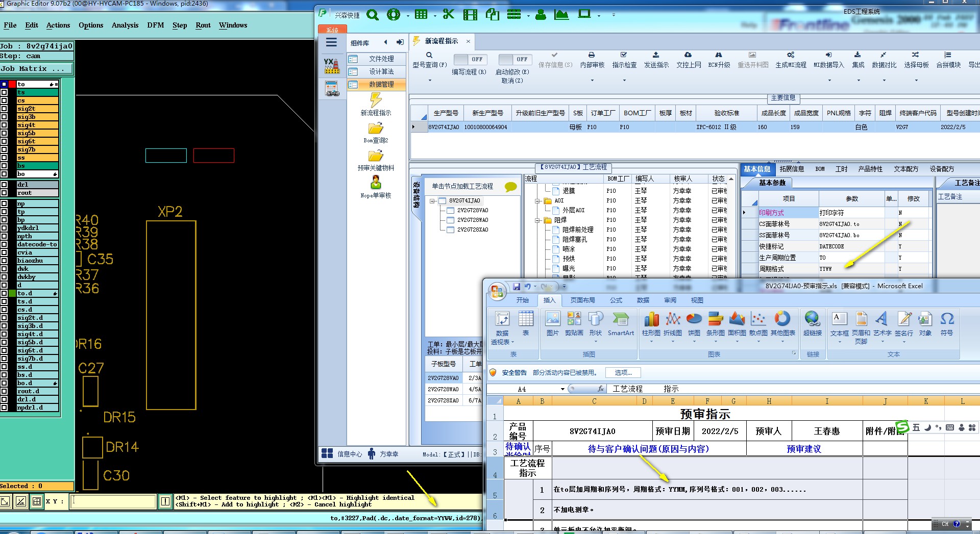This screenshot has width=980, height=534.
Task: Check the drl layer checkbox
Action: click(4, 185)
